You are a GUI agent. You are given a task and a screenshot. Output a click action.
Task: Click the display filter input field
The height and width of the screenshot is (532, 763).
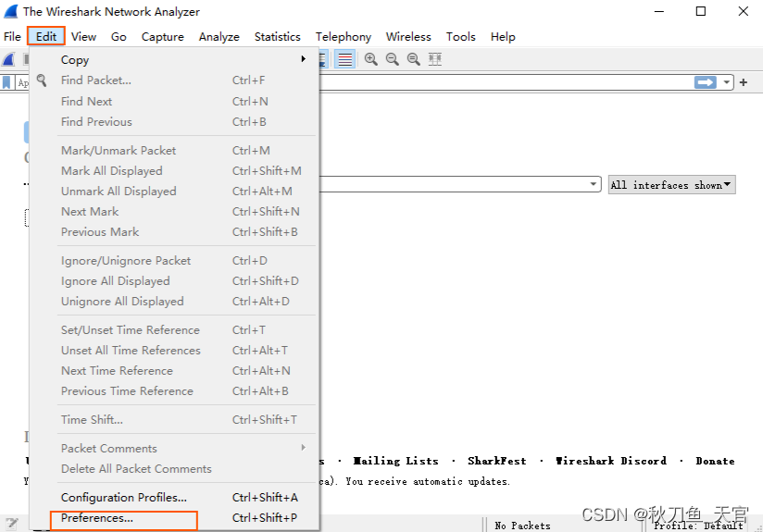click(507, 82)
